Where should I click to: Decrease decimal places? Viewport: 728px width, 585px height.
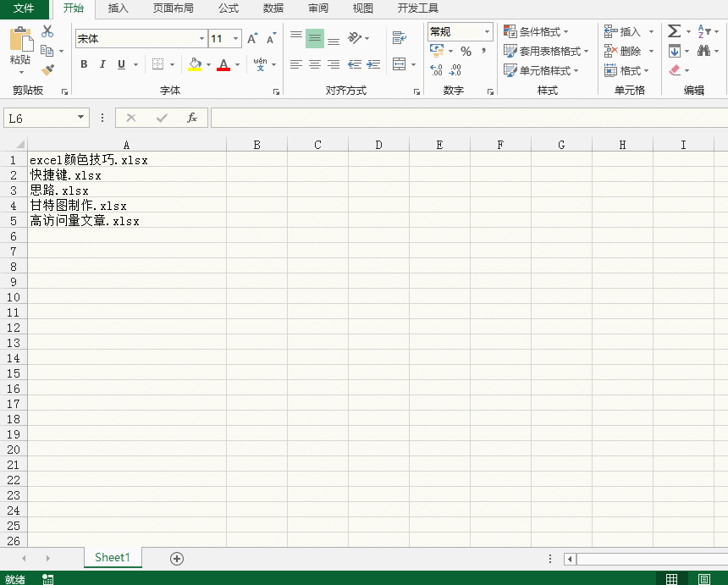(x=455, y=70)
